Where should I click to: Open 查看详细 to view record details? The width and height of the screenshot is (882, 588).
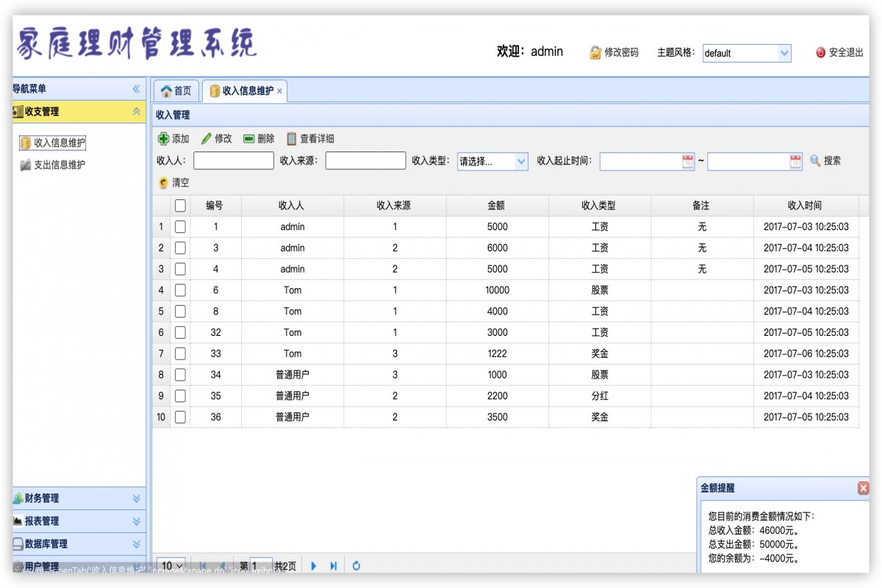point(293,139)
